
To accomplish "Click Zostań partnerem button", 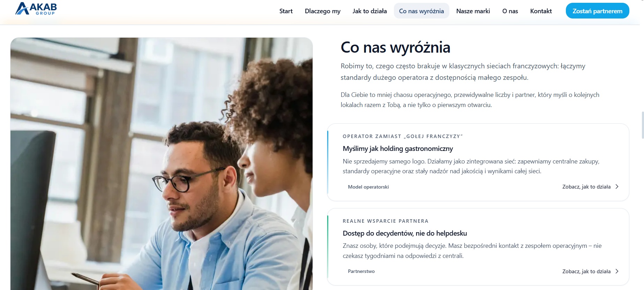I will click(597, 11).
